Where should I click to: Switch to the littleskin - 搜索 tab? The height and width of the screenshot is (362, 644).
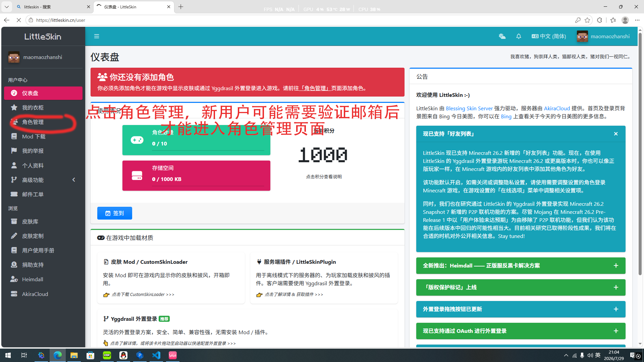click(x=53, y=7)
